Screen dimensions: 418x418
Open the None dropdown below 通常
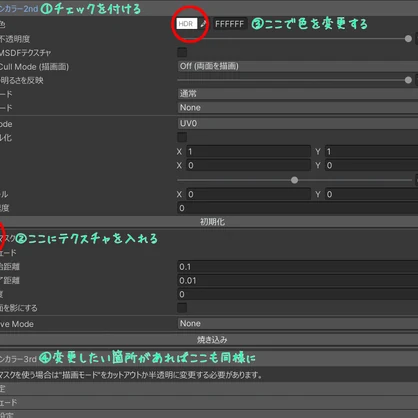(297, 108)
